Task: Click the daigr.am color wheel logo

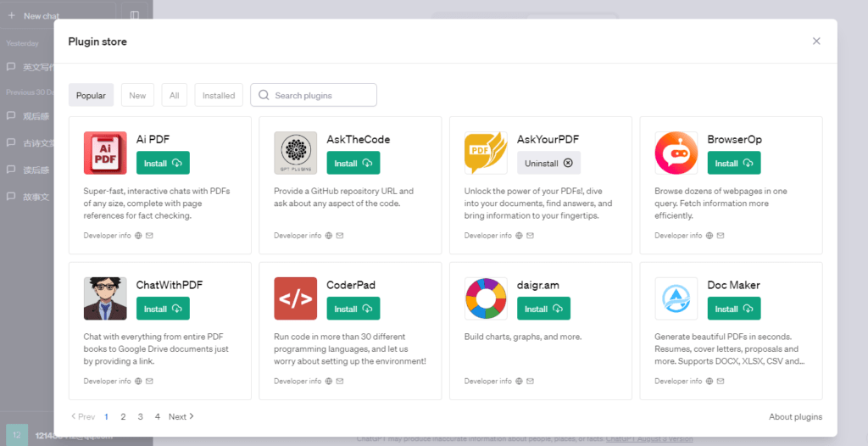Action: coord(486,298)
